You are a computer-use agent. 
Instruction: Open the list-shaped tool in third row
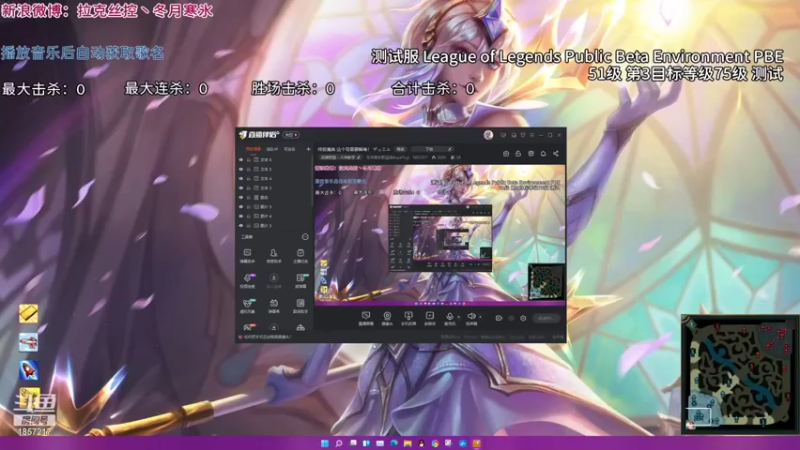tap(301, 305)
